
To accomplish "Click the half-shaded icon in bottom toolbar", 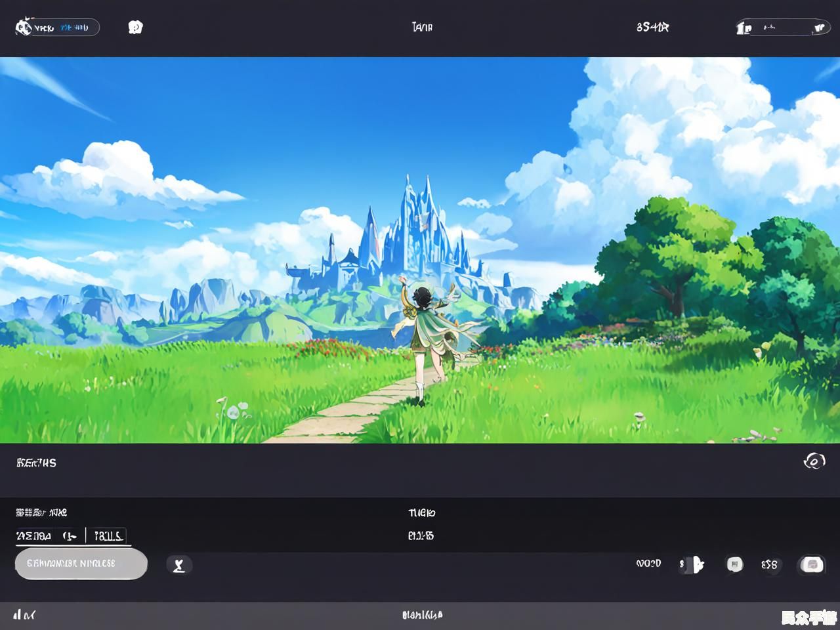I will pos(692,564).
